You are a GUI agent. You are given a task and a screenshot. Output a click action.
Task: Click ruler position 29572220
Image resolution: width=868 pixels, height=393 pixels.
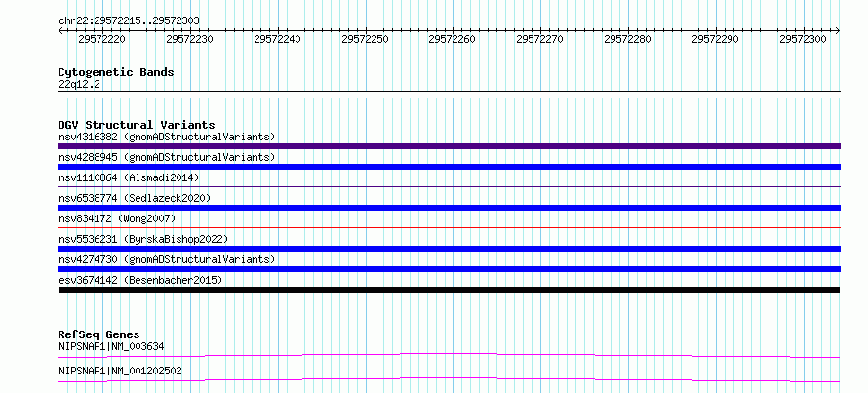coord(101,39)
